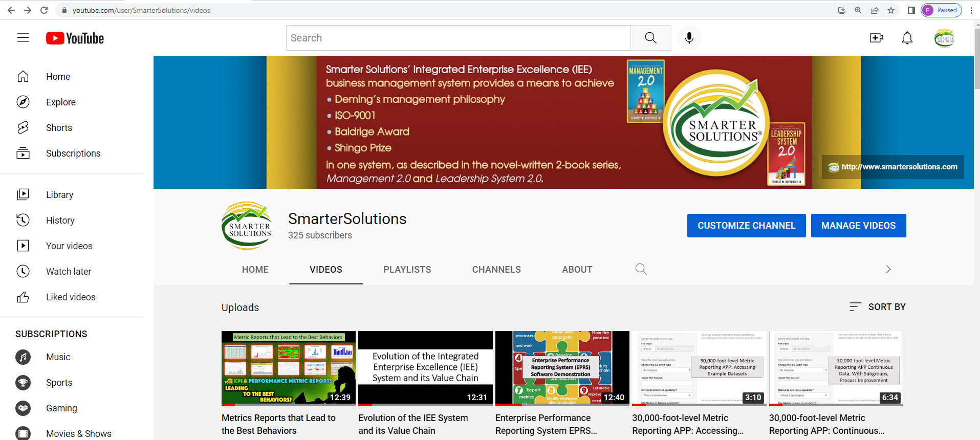The height and width of the screenshot is (440, 980).
Task: Click the YouTube search field
Action: pyautogui.click(x=458, y=38)
